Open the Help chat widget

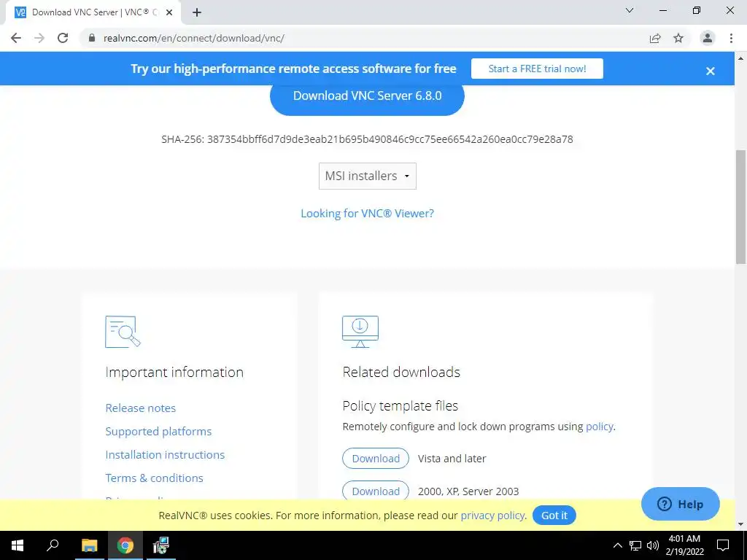681,504
